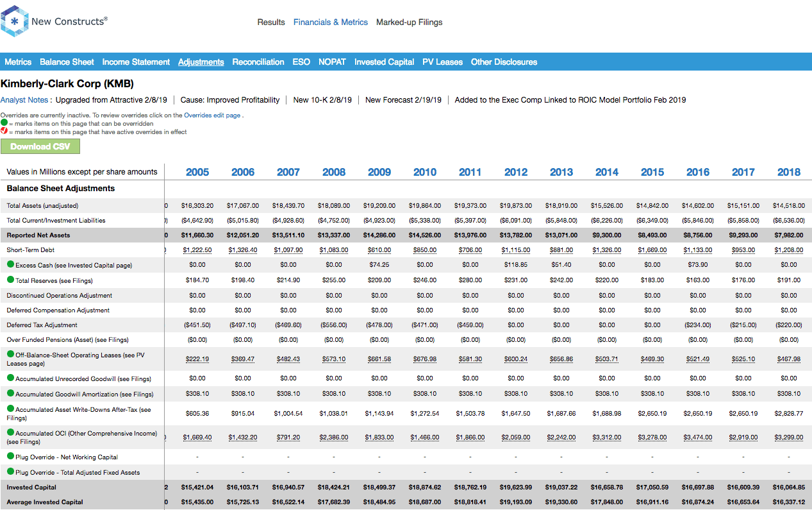Click green dot beside Off-Balance-Sheet Operating Leases
This screenshot has height=510, width=812.
pos(10,354)
